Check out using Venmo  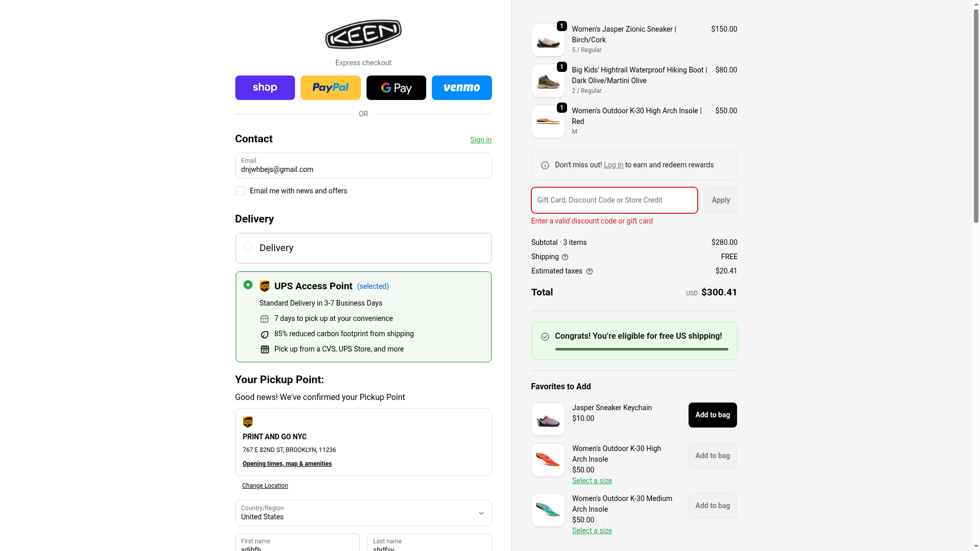point(461,88)
